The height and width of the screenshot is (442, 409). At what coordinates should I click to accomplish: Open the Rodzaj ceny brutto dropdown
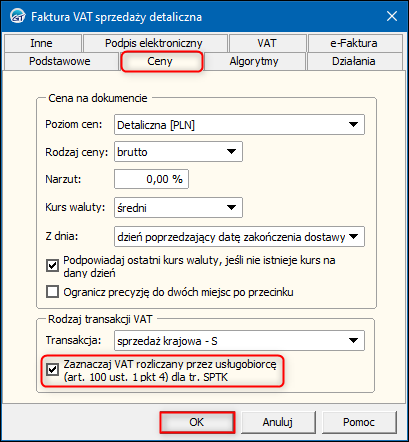(178, 152)
